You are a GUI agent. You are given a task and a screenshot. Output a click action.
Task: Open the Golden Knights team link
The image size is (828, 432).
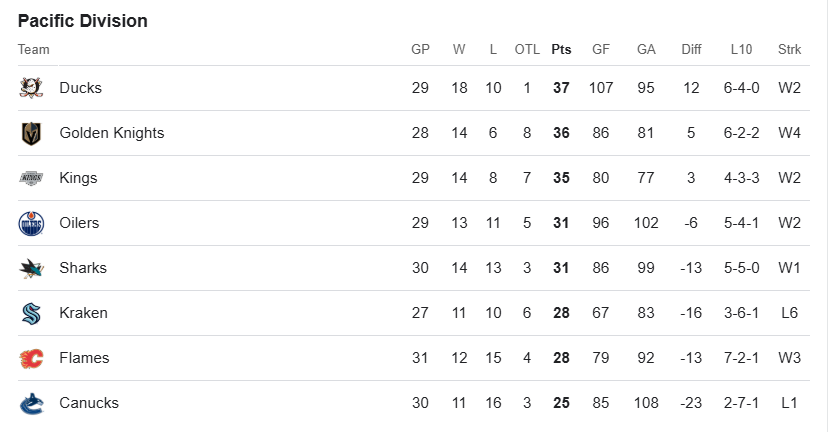coord(111,133)
